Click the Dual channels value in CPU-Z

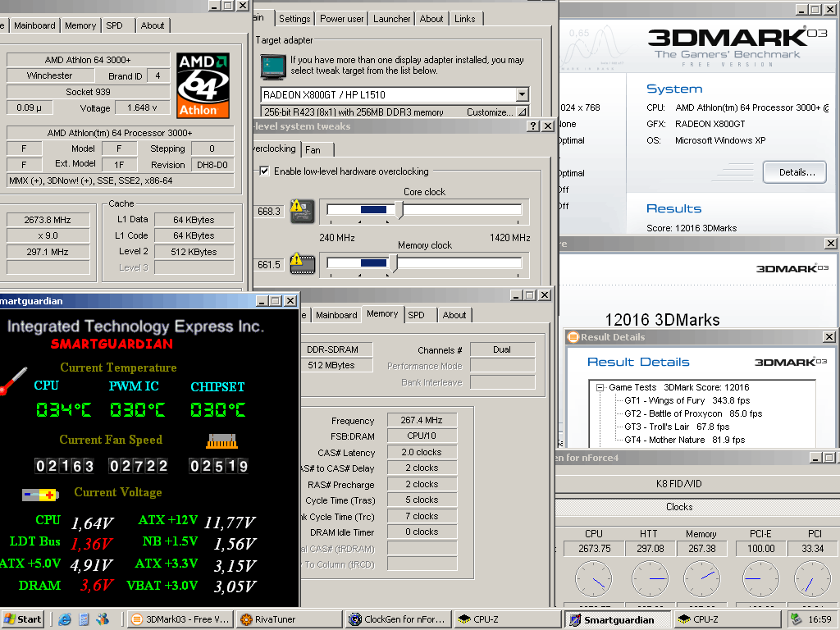click(x=502, y=349)
